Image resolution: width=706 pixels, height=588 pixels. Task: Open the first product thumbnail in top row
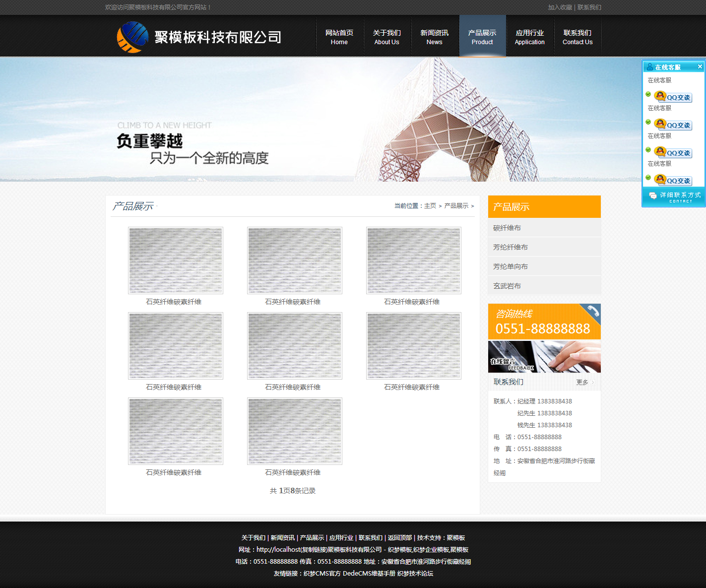[176, 261]
